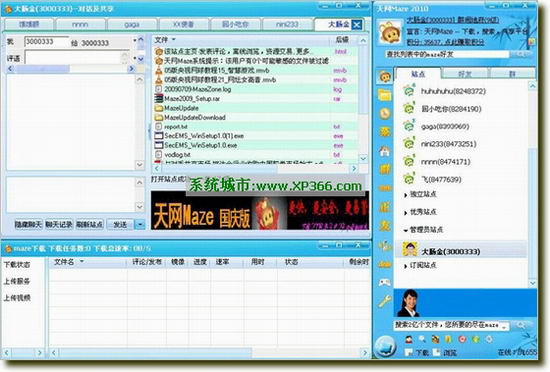Click the gear icon in bottom toolbar
Viewport: 550px width, 372px height.
tap(489, 339)
